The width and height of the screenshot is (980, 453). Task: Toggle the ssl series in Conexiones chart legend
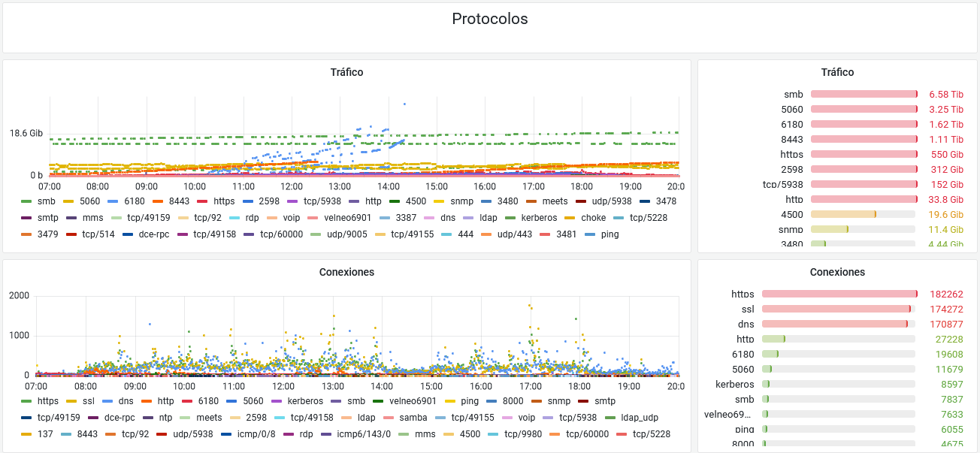tap(89, 401)
